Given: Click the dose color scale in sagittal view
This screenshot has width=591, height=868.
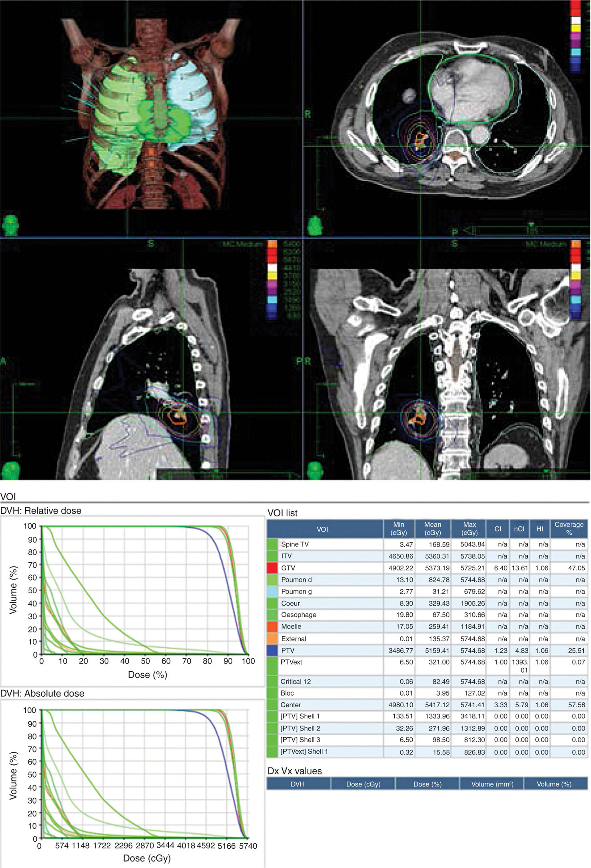Looking at the screenshot, I should pyautogui.click(x=272, y=279).
